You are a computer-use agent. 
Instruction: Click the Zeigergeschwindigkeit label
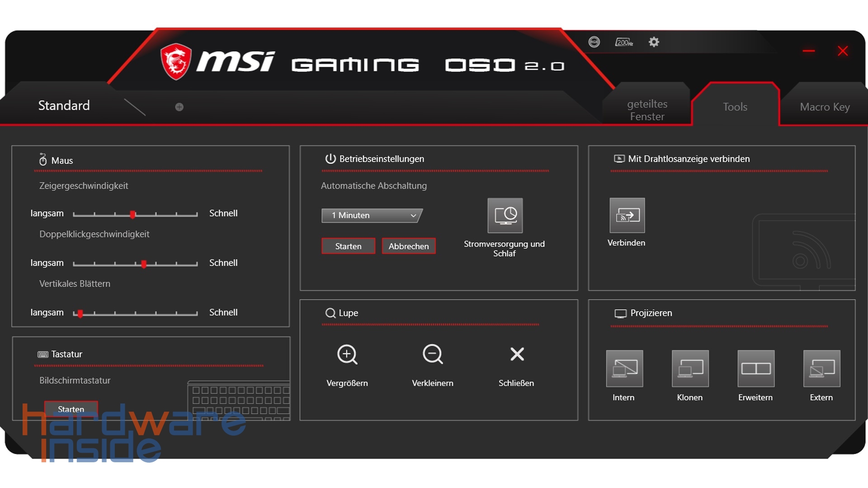tap(84, 186)
